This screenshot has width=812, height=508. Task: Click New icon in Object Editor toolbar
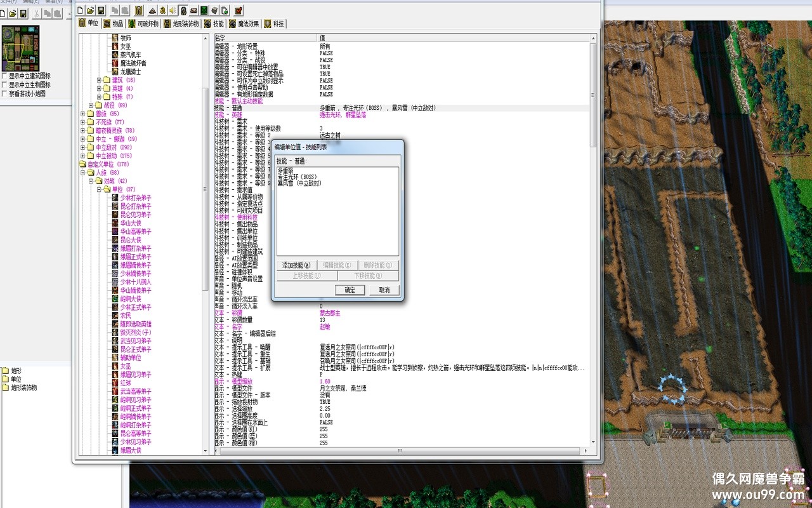coord(81,10)
